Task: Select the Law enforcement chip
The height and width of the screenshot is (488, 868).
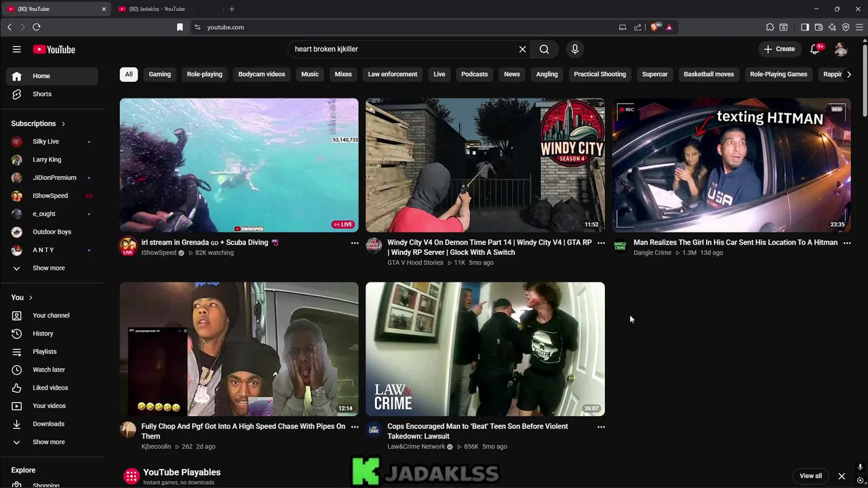Action: pyautogui.click(x=393, y=75)
